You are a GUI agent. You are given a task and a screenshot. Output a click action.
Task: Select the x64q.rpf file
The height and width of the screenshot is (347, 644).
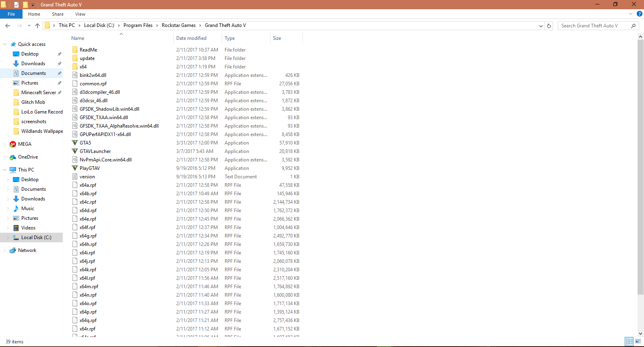pyautogui.click(x=88, y=320)
